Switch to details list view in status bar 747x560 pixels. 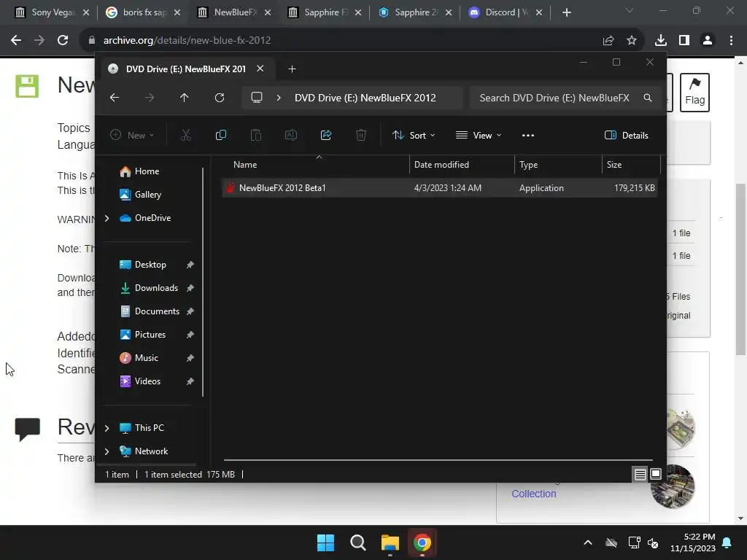pyautogui.click(x=640, y=474)
